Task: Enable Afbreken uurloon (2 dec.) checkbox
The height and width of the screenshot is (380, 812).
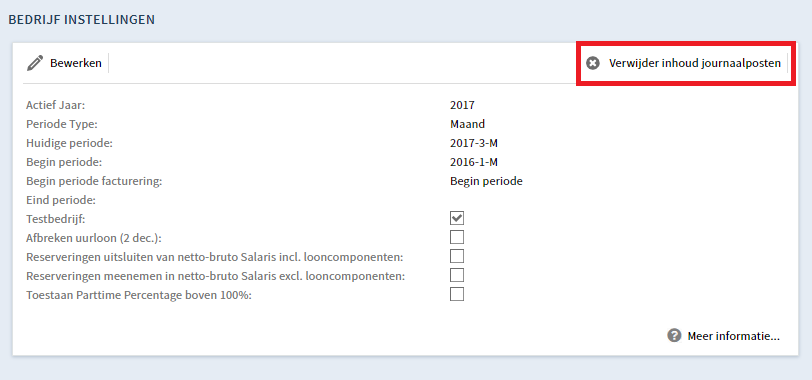Action: click(x=457, y=237)
